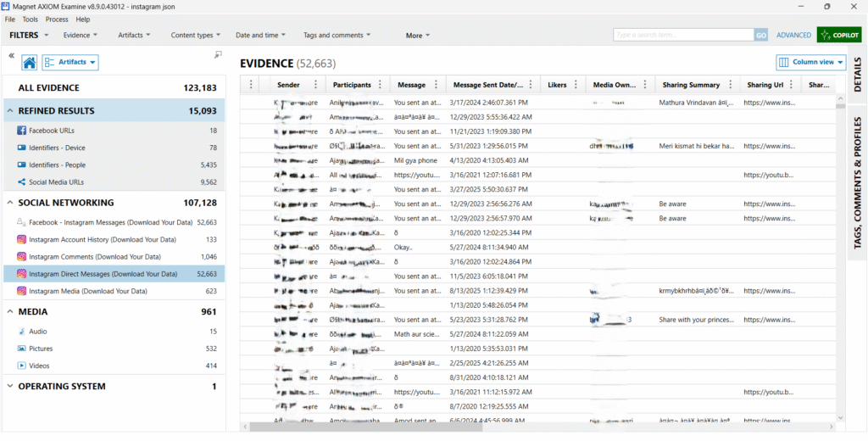Select 'Share with your princes...' summary cell
The width and height of the screenshot is (868, 441).
pos(697,320)
